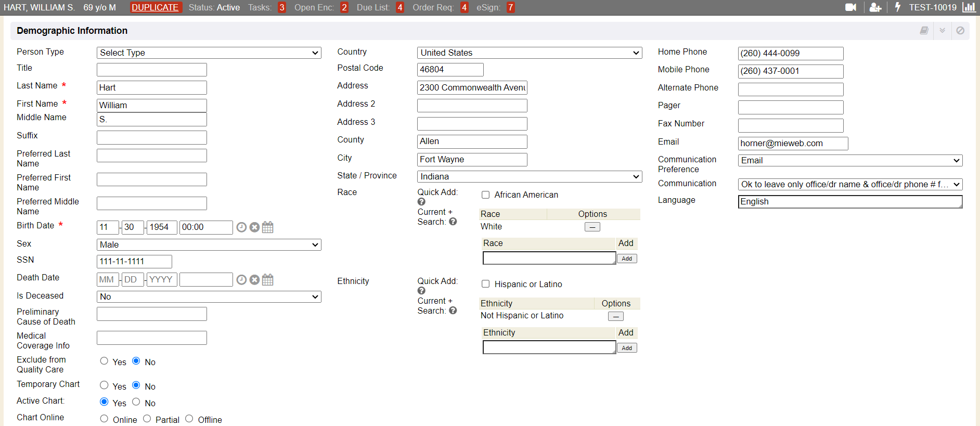Open the Communication Preference dropdown
This screenshot has width=980, height=426.
click(850, 160)
